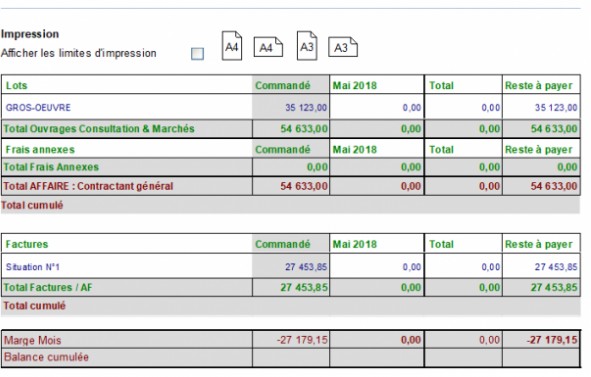This screenshot has height=377, width=591.
Task: Click Mai 2018 header in Lots table
Action: click(x=354, y=86)
